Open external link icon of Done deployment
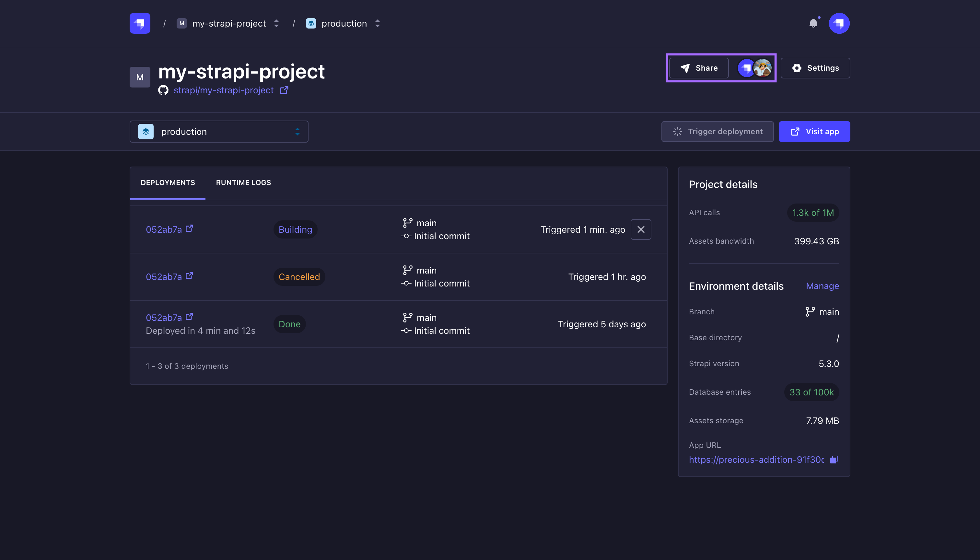980x560 pixels. 189,317
